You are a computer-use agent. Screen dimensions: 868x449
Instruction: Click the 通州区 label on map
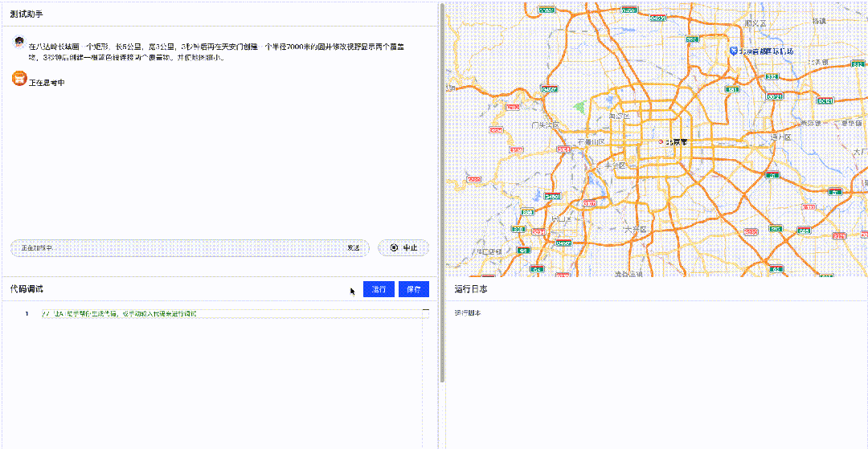click(782, 137)
